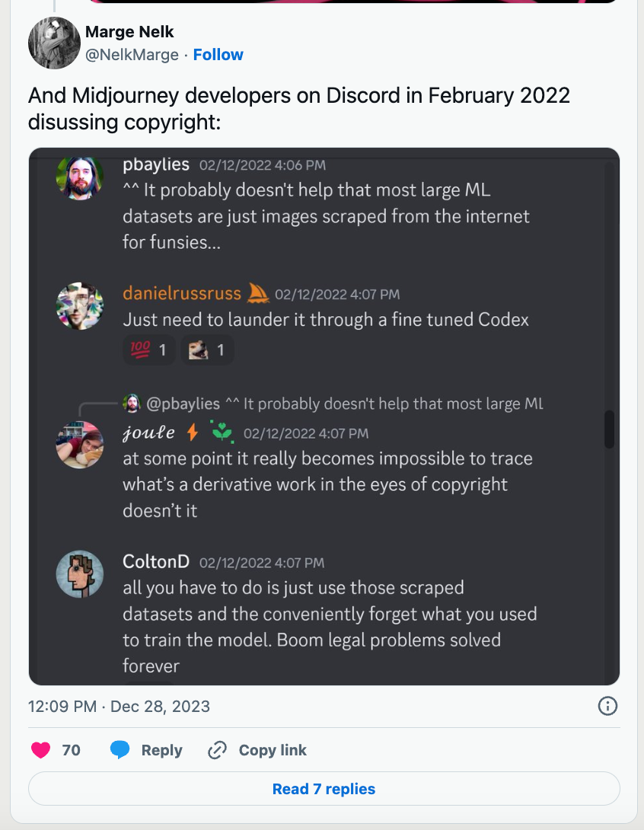Click pbaylies' avatar in Discord screenshot

click(80, 177)
